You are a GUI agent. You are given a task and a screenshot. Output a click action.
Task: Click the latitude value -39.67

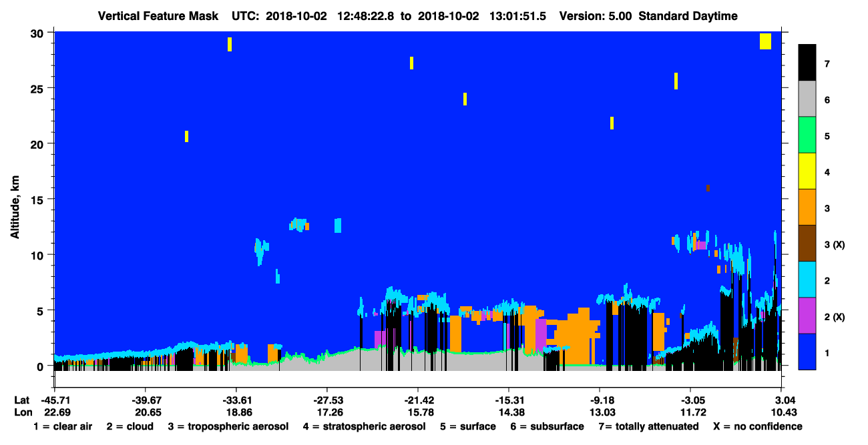145,400
